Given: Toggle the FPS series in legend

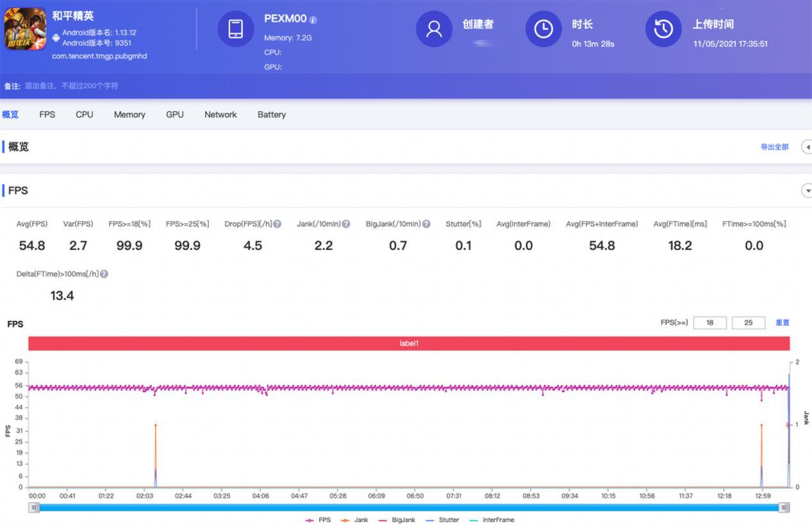Looking at the screenshot, I should click(318, 520).
